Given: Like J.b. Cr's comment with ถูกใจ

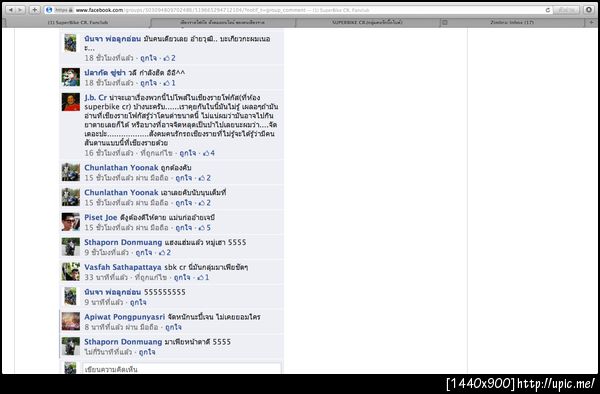Looking at the screenshot, I should (x=188, y=153).
